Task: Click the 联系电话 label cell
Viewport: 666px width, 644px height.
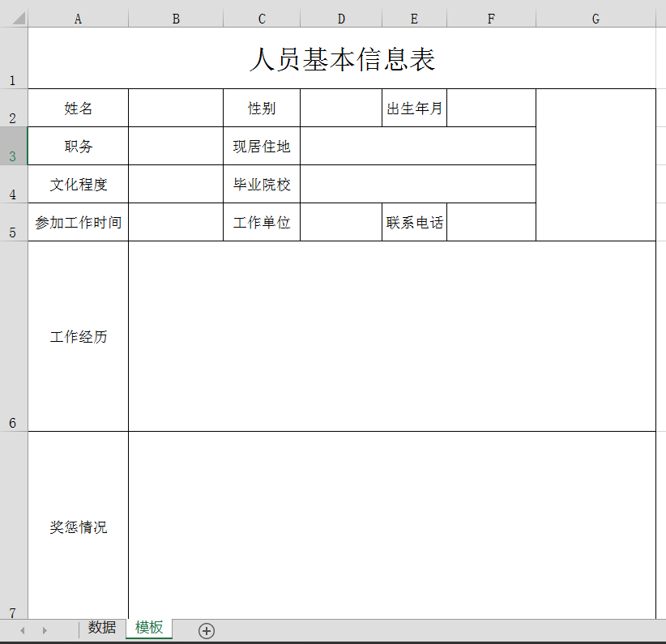Action: click(x=413, y=222)
